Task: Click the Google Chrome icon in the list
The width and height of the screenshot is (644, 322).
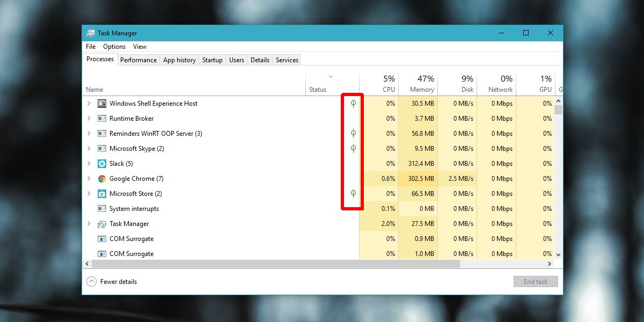Action: pyautogui.click(x=101, y=179)
